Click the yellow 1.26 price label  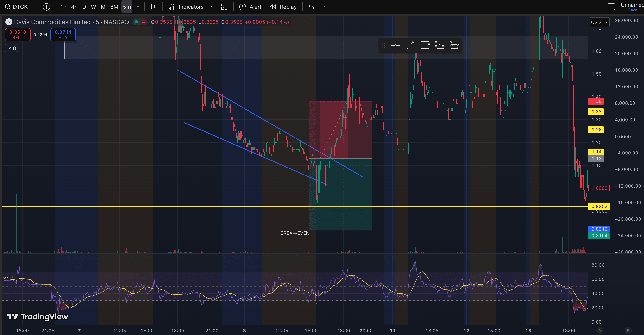pyautogui.click(x=596, y=130)
